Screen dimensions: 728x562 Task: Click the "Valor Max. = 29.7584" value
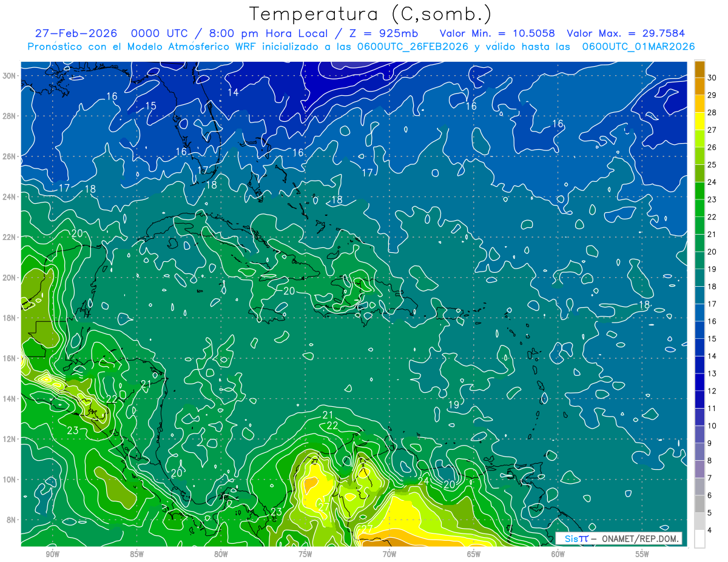click(625, 33)
